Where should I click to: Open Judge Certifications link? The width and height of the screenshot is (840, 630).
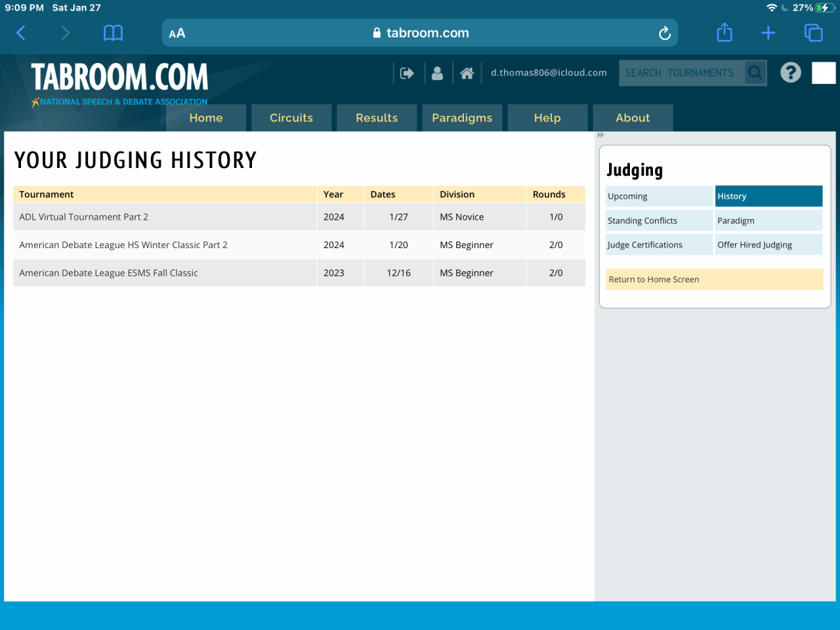(x=659, y=245)
